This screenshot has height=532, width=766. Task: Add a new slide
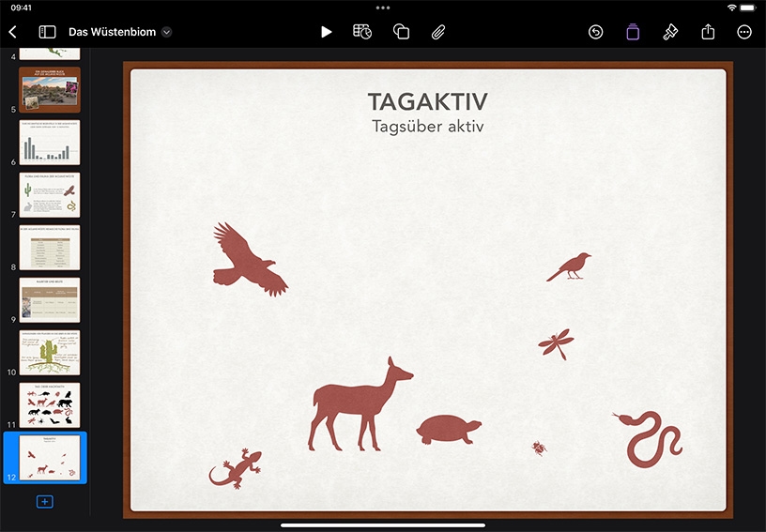click(44, 501)
